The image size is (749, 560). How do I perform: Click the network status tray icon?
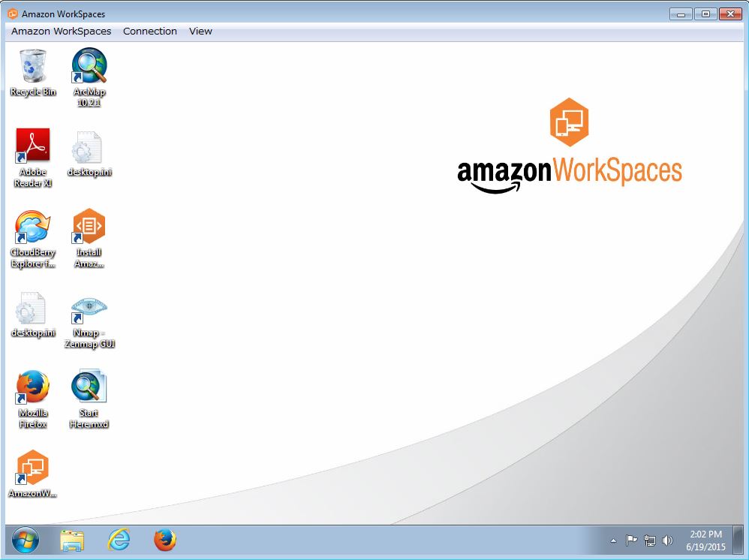point(650,540)
